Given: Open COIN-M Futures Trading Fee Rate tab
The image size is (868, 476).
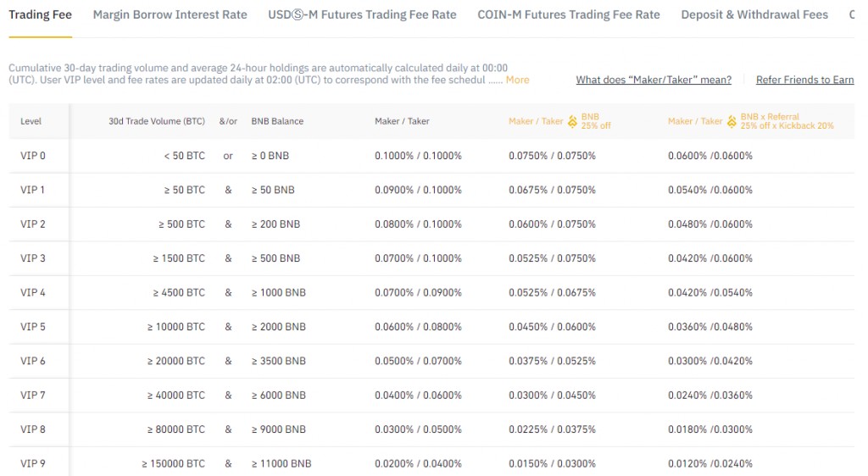Looking at the screenshot, I should [x=568, y=14].
